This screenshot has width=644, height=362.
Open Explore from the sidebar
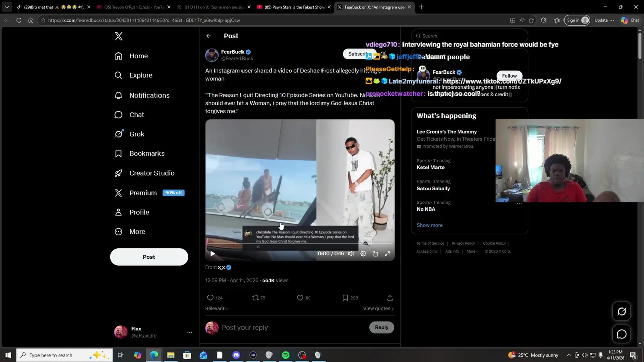coord(133,75)
